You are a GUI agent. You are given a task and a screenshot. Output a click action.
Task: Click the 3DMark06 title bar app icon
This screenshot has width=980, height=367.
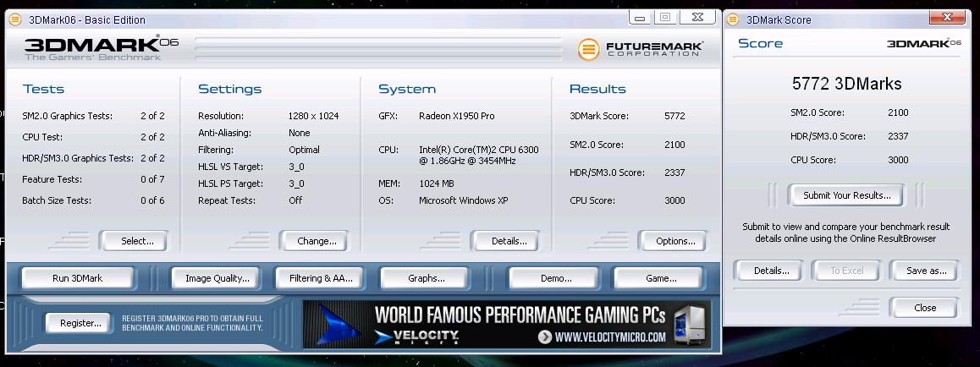click(x=15, y=20)
